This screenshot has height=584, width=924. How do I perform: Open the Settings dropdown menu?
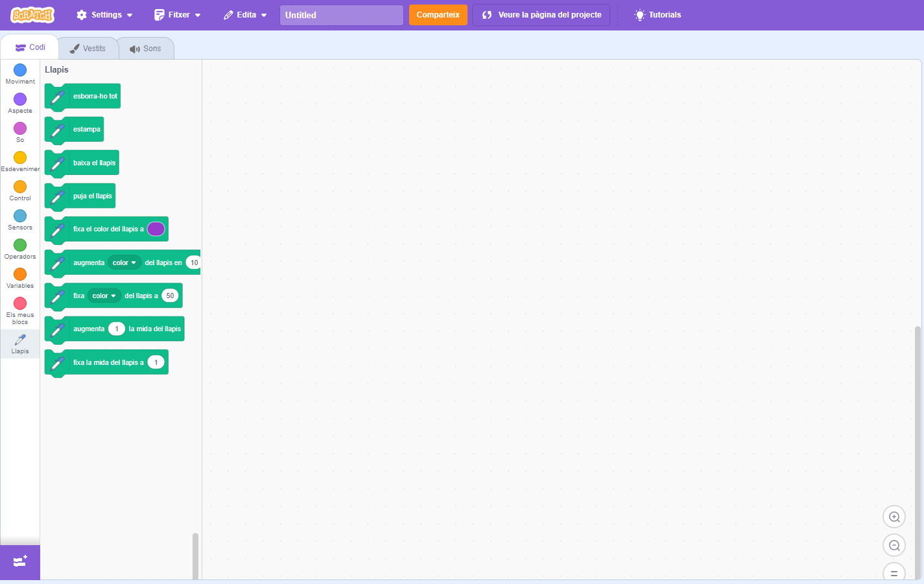tap(104, 15)
